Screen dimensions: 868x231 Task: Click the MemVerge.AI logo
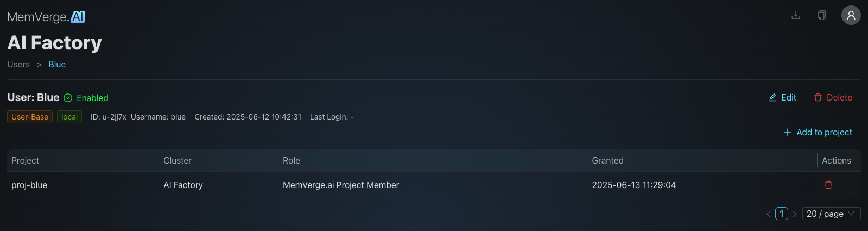[46, 17]
